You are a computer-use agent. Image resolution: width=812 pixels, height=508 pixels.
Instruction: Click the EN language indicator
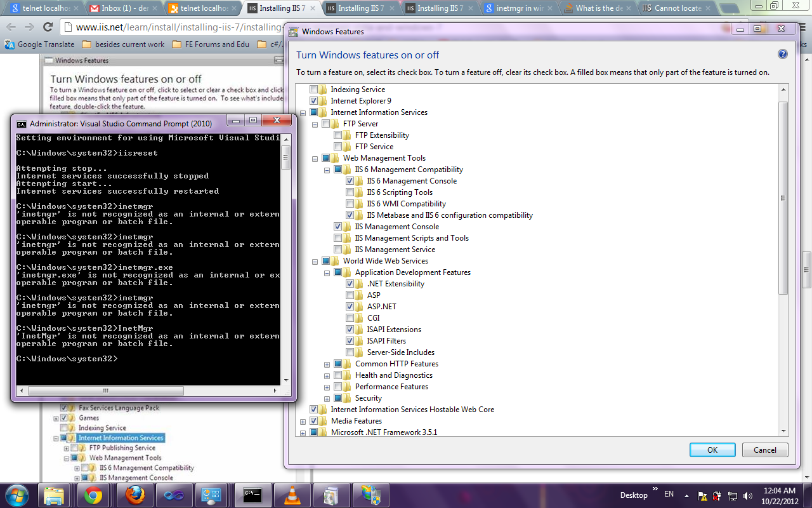669,494
